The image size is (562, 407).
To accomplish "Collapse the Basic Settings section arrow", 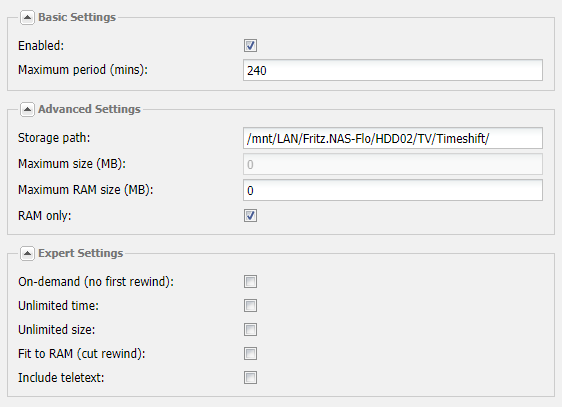I will (27, 17).
